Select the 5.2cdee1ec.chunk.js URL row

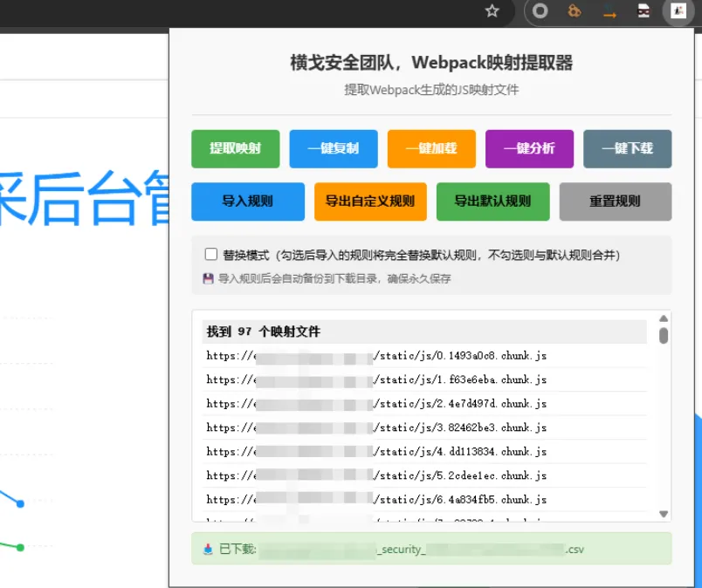pos(424,475)
